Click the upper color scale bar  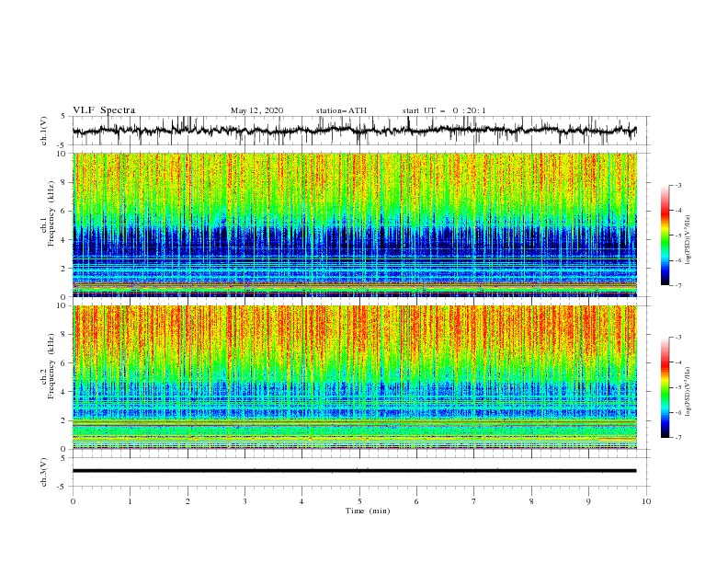pos(665,236)
